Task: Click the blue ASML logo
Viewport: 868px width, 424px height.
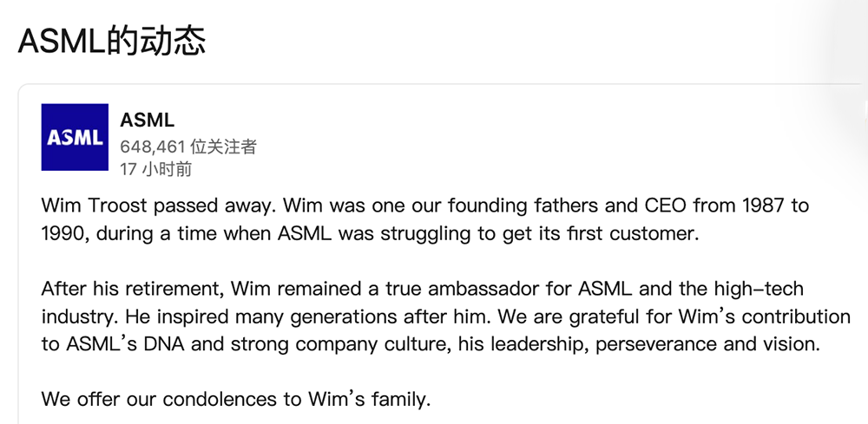Action: 75,137
